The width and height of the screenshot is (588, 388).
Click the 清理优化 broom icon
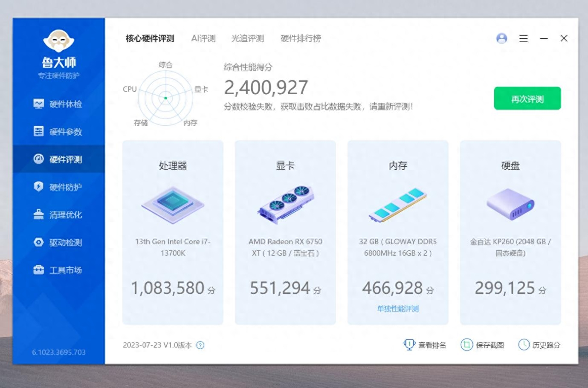38,214
